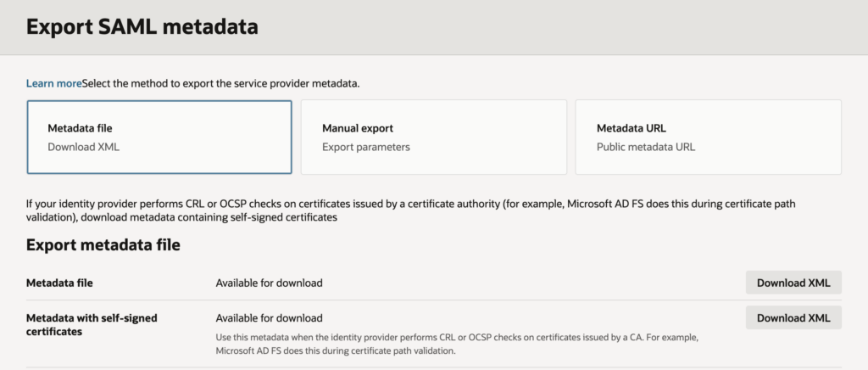Click the Metadata URL card title
Screen dimensions: 868x370
point(631,128)
